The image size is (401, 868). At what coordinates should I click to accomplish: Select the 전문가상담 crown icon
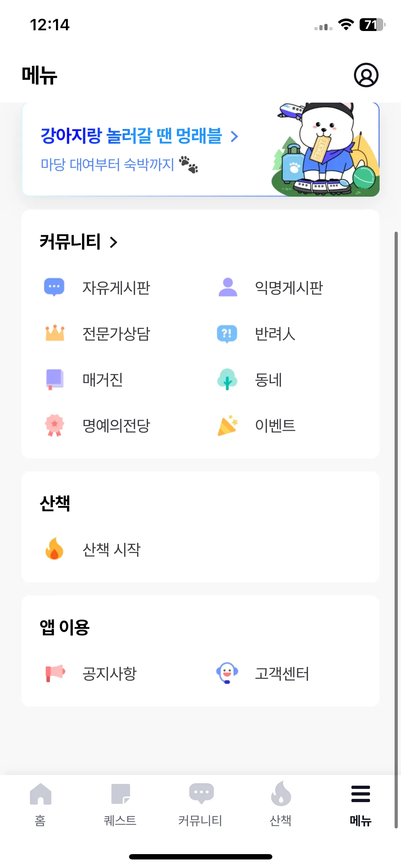[x=55, y=333]
